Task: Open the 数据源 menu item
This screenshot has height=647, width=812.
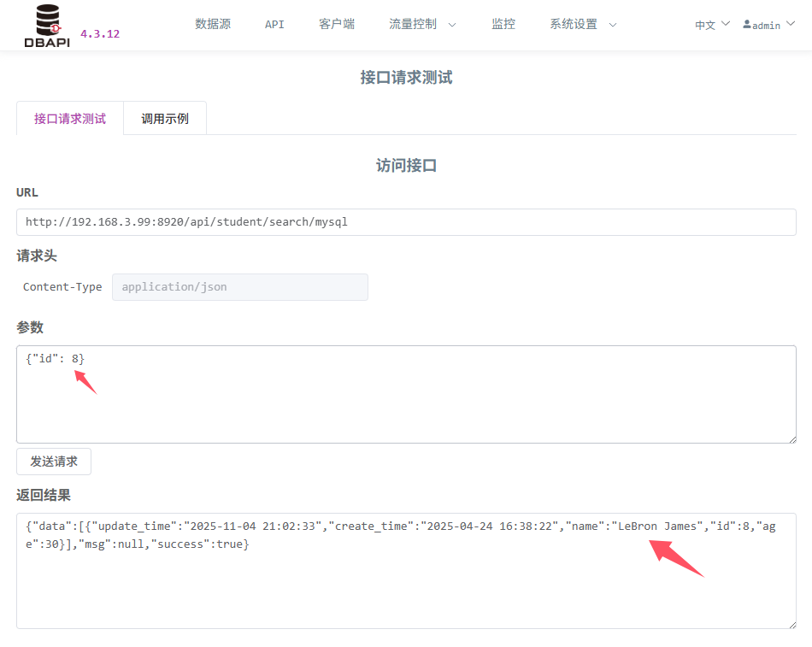Action: tap(213, 24)
